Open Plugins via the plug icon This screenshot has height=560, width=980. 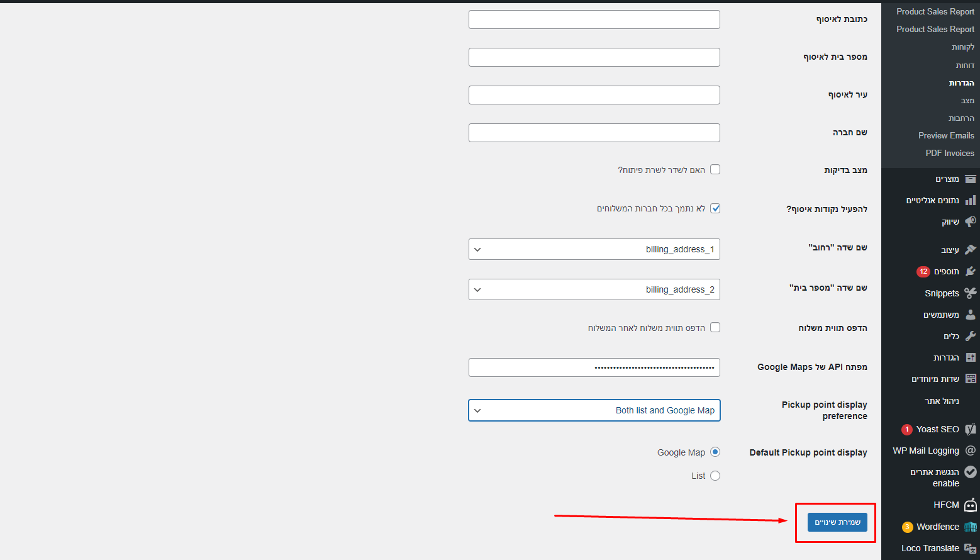coord(971,271)
